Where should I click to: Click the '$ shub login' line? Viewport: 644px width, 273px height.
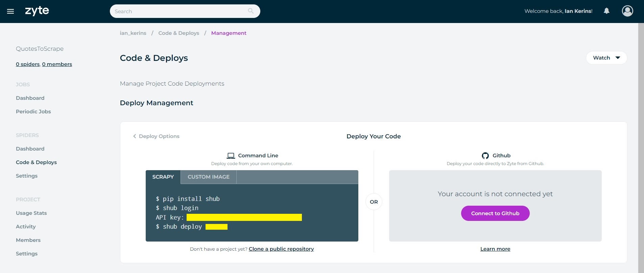click(177, 208)
